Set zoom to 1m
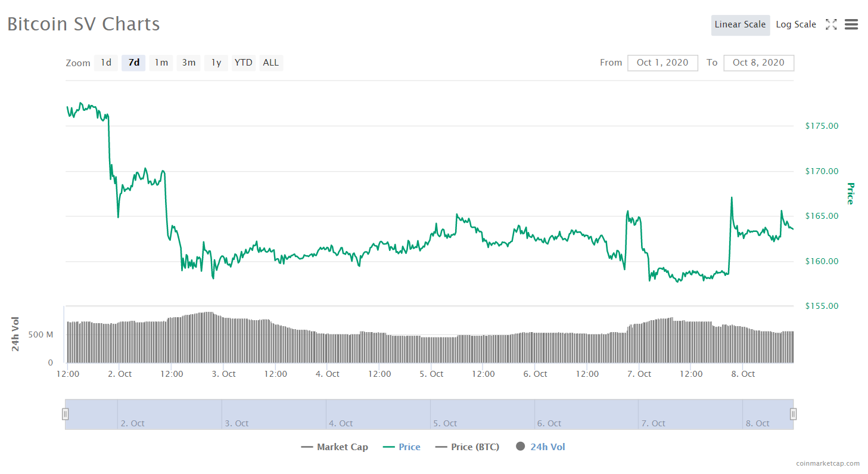The image size is (868, 474). click(161, 63)
